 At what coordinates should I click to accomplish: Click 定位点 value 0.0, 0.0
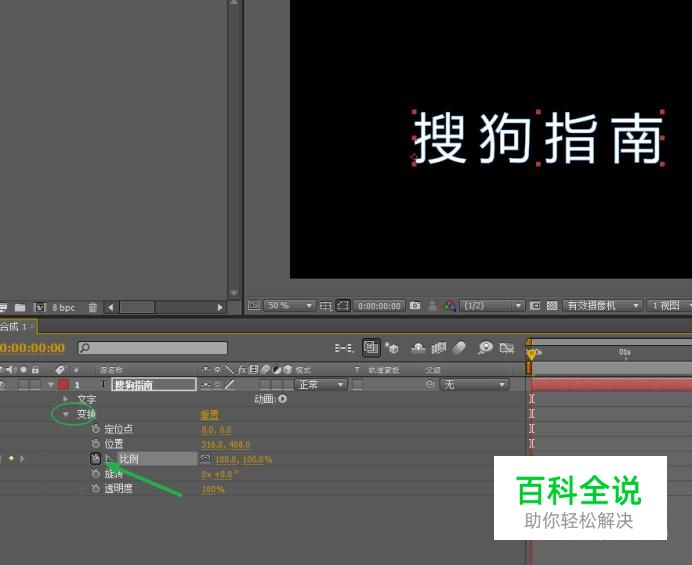(x=216, y=430)
